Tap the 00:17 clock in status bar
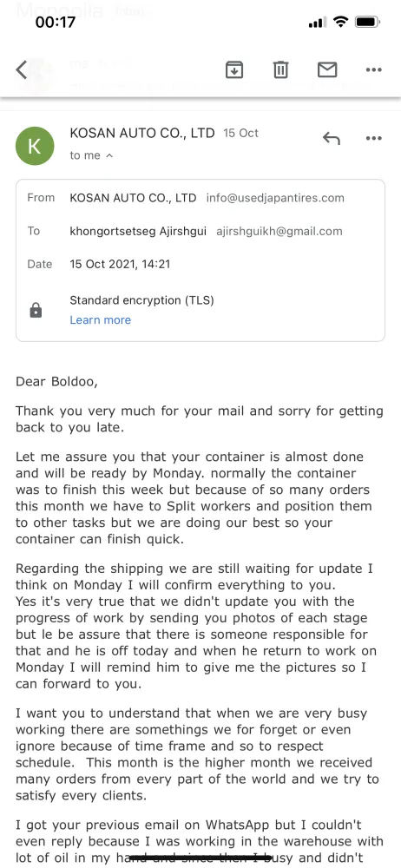401x868 pixels. (56, 23)
